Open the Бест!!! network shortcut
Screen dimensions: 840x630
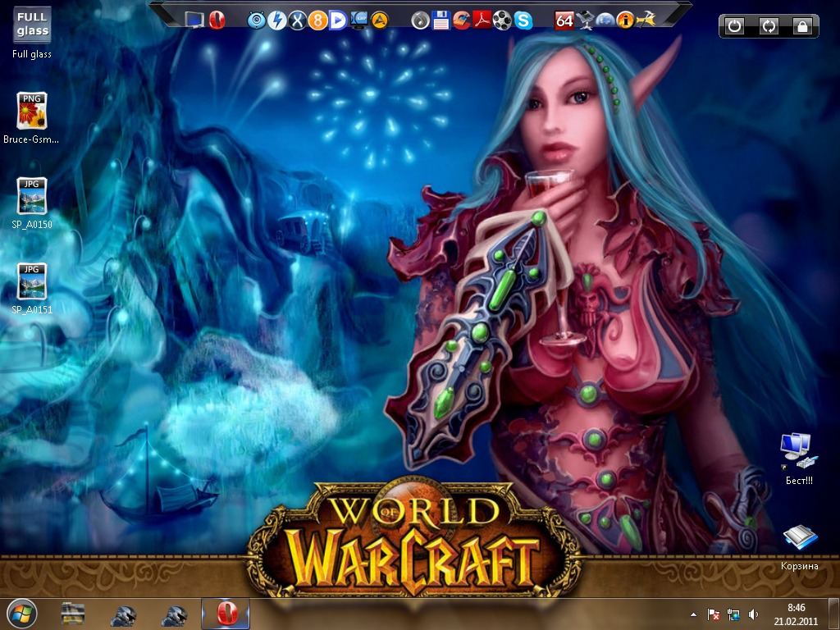pyautogui.click(x=799, y=459)
